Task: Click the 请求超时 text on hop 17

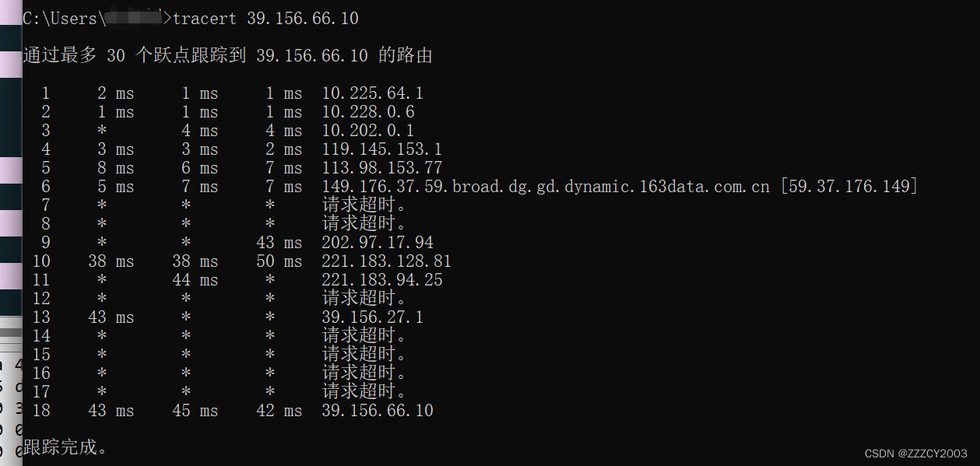Action: click(364, 392)
